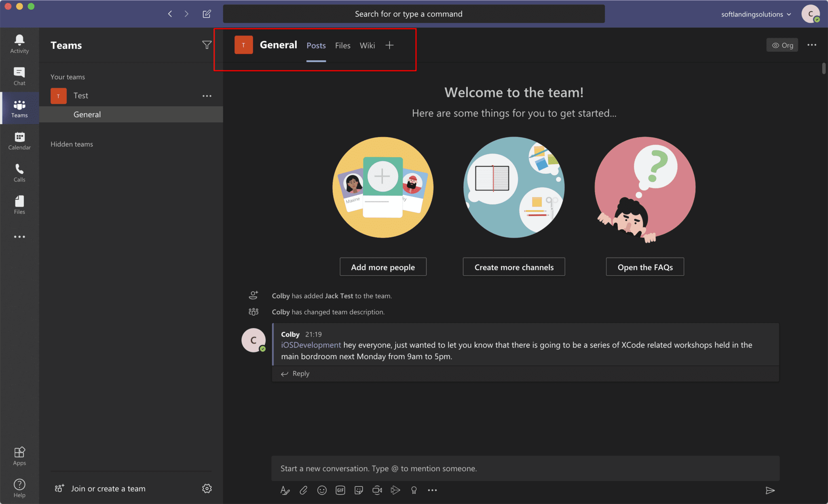Reply to Colby's workshop message

click(300, 373)
